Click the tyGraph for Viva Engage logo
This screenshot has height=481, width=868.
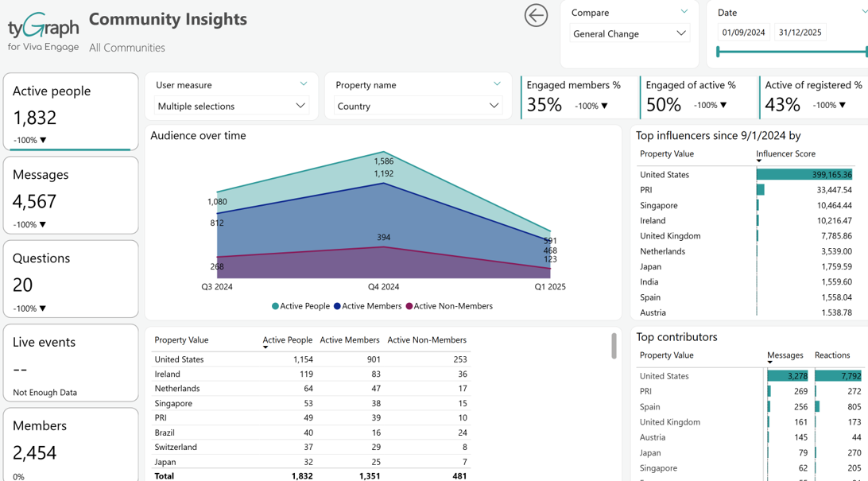coord(43,32)
